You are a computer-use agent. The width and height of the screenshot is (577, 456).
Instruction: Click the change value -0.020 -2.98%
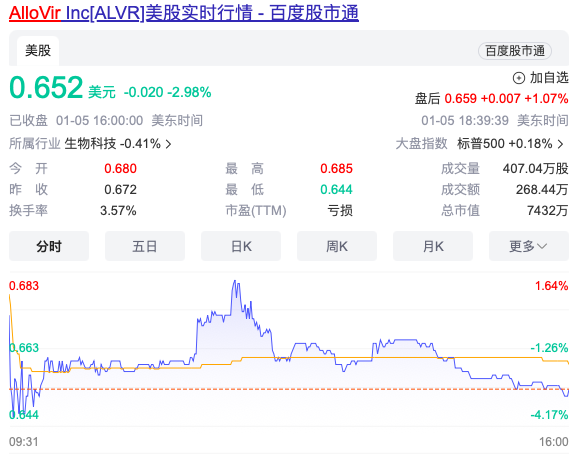click(x=167, y=92)
